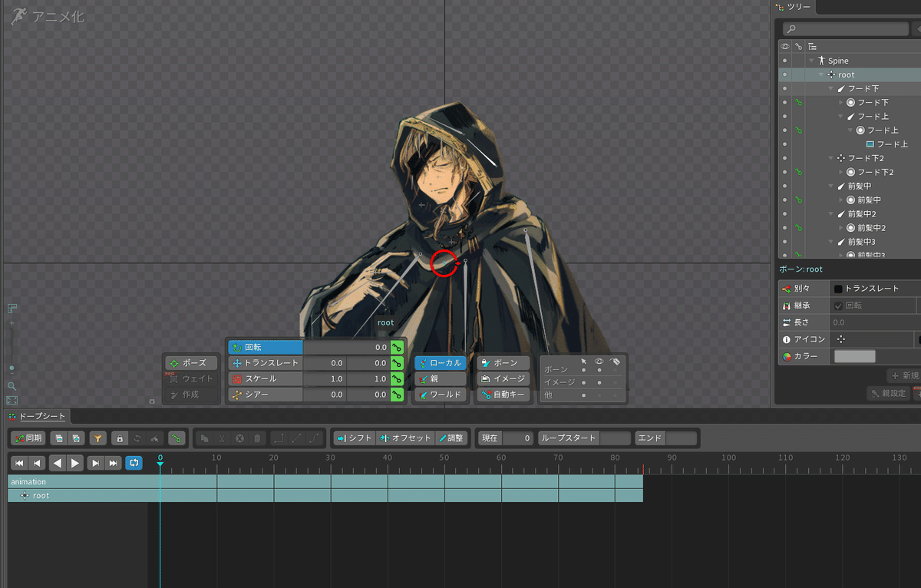Click the Sync (同期) button
This screenshot has height=588, width=921.
[x=28, y=438]
